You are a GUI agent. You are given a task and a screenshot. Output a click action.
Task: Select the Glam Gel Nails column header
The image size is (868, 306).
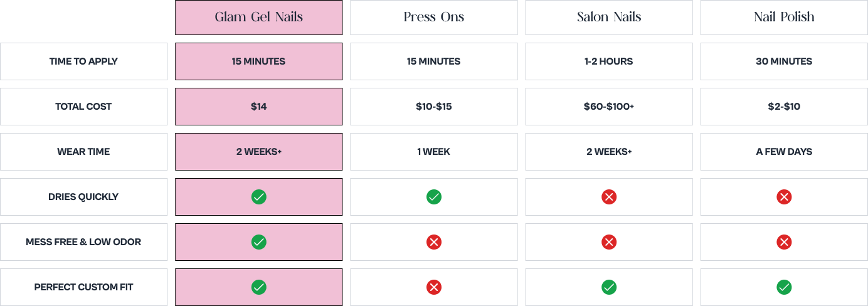click(x=258, y=17)
